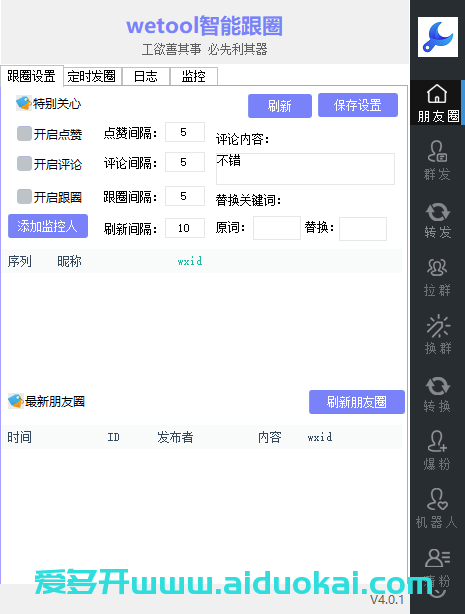
Task: Click the 添加监控人 button
Action: click(x=48, y=226)
